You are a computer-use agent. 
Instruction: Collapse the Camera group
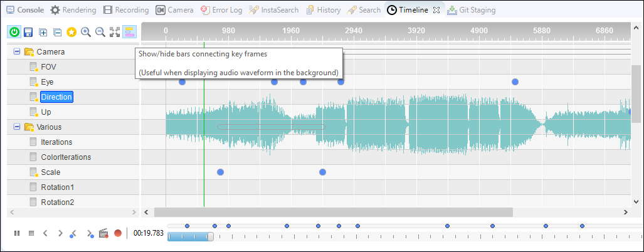pos(17,52)
